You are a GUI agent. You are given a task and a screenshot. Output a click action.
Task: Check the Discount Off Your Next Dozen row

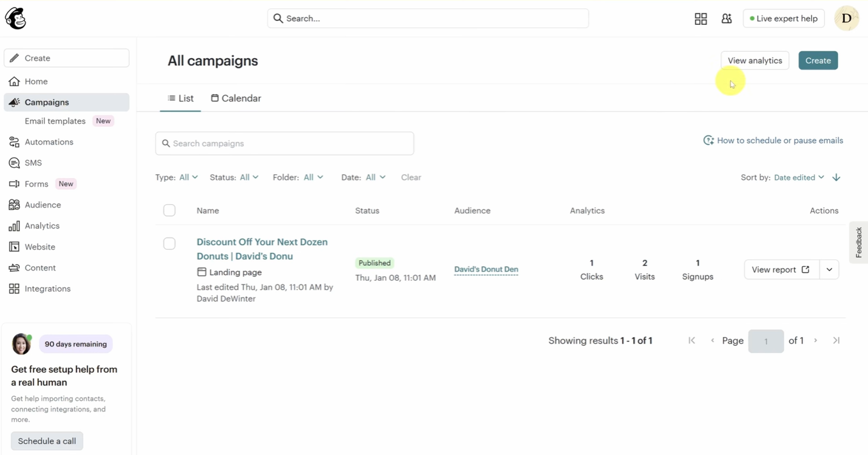tap(169, 244)
